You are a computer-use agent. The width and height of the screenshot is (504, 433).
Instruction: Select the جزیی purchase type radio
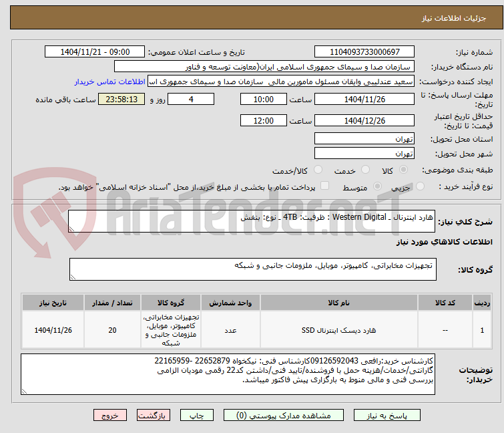tap(420, 186)
